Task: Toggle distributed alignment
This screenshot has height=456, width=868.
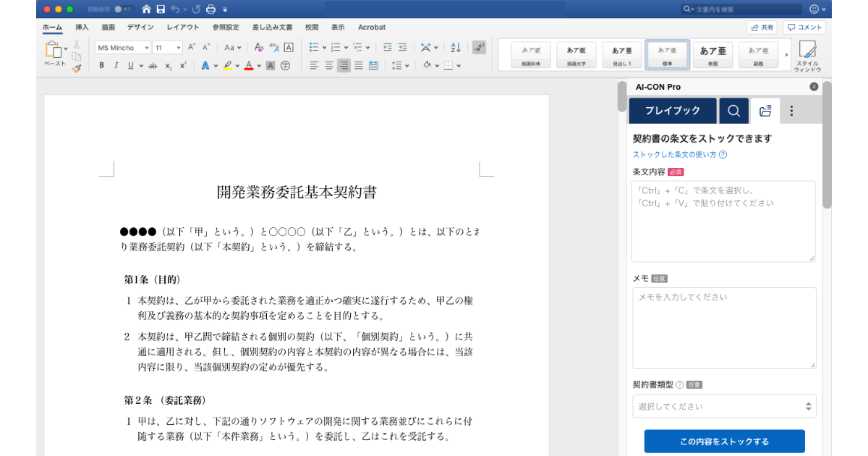Action: [x=373, y=65]
